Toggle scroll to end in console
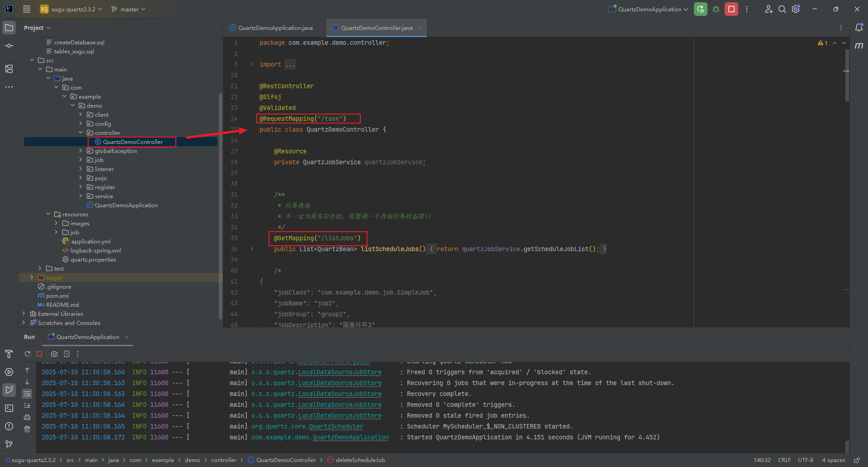 click(27, 405)
